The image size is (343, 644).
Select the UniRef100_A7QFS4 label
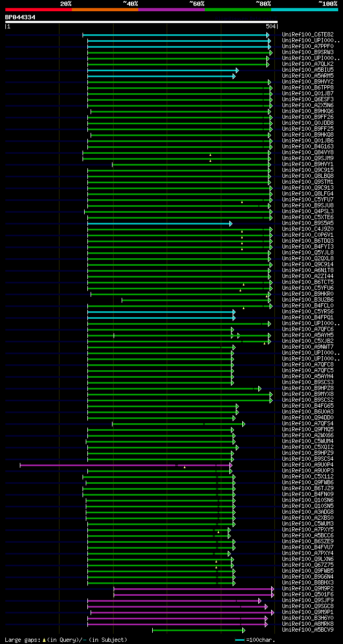pos(308,424)
